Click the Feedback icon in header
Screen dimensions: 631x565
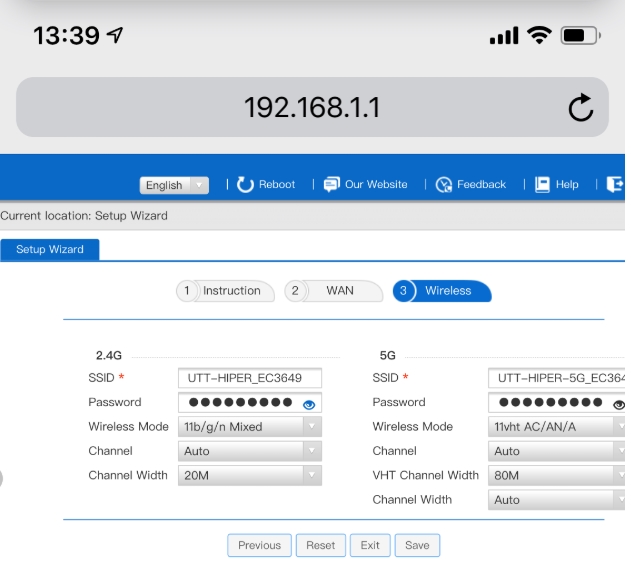tap(445, 184)
